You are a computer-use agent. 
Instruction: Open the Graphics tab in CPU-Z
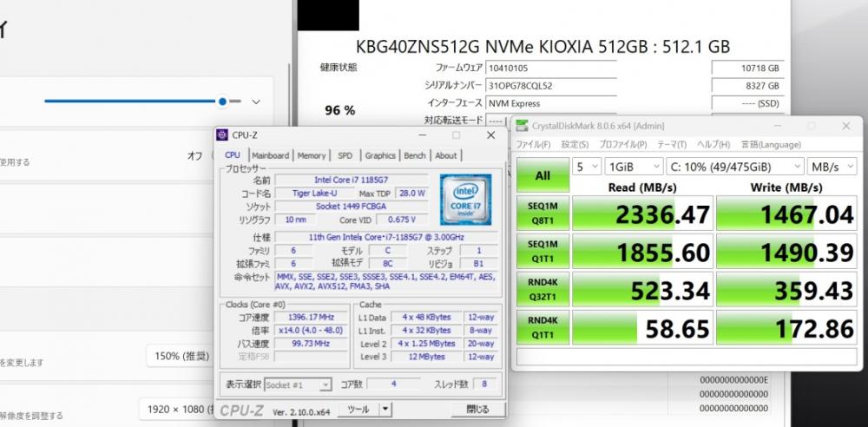[x=380, y=155]
